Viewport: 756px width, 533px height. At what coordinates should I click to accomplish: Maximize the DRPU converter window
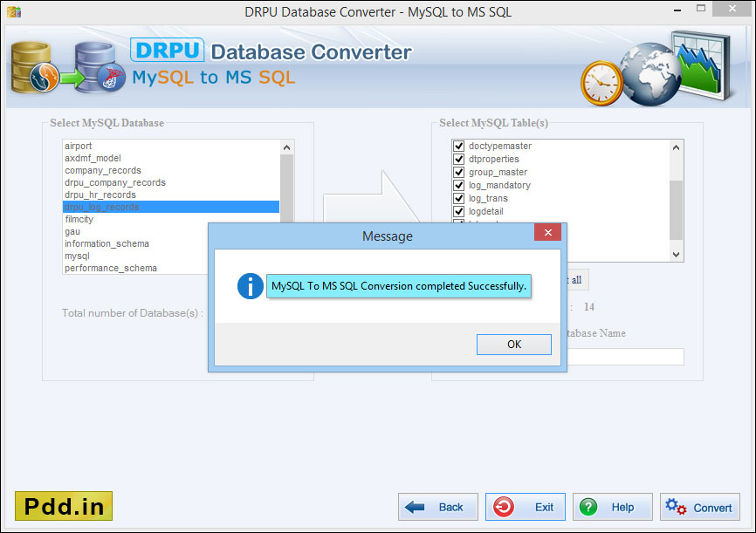(x=701, y=8)
